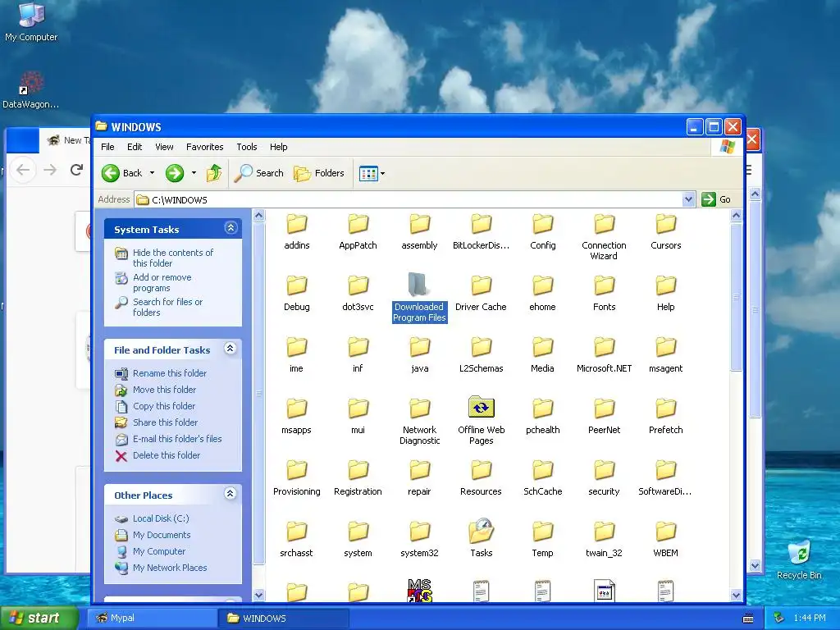
Task: Click the Go button
Action: pos(717,199)
